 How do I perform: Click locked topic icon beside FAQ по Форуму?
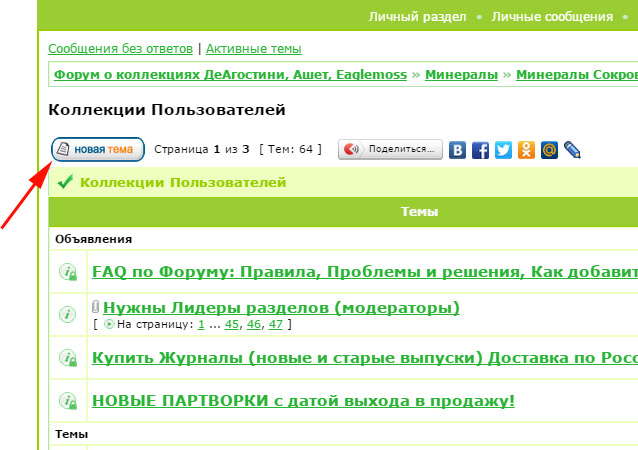68,272
